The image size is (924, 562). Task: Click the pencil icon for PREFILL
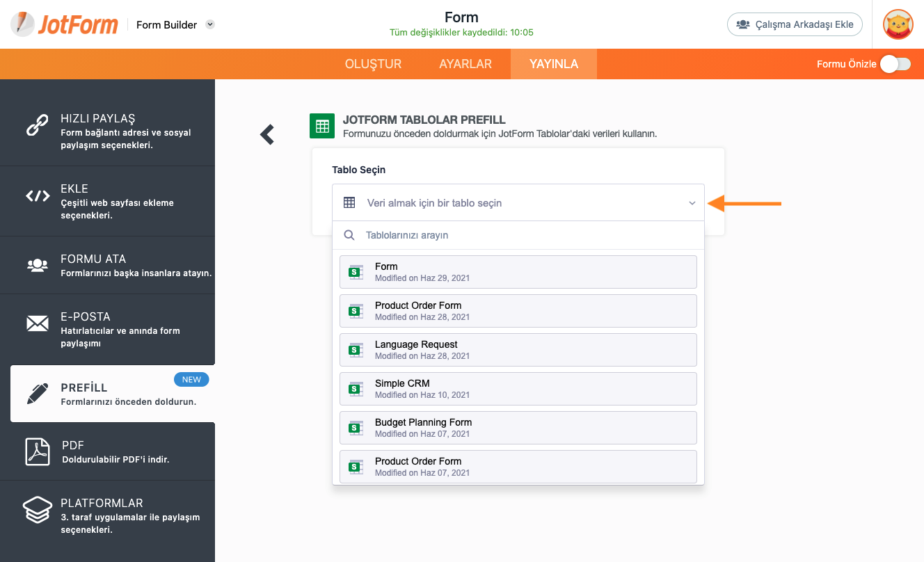[38, 393]
